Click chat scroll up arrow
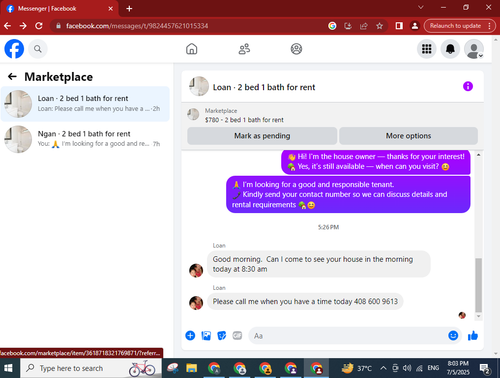This screenshot has width=500, height=378. 478,155
